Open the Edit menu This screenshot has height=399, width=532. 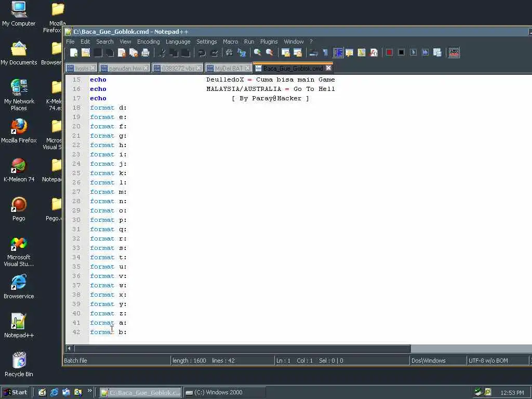coord(85,42)
